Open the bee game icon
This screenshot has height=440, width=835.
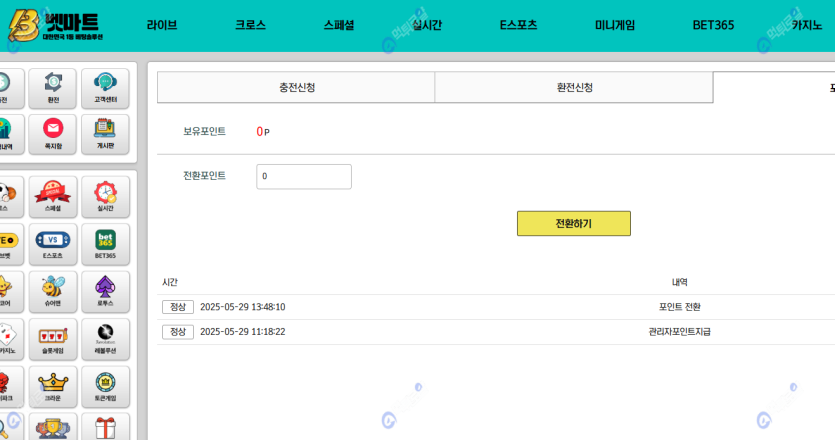point(53,291)
